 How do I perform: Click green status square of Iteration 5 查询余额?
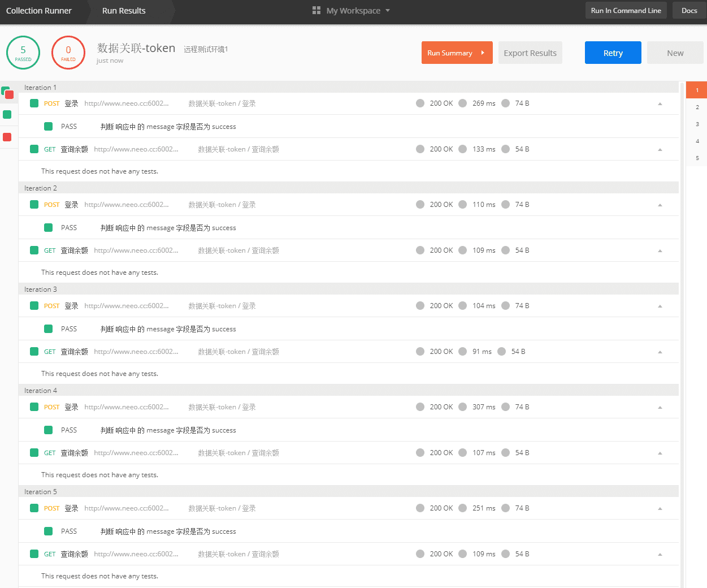(34, 554)
